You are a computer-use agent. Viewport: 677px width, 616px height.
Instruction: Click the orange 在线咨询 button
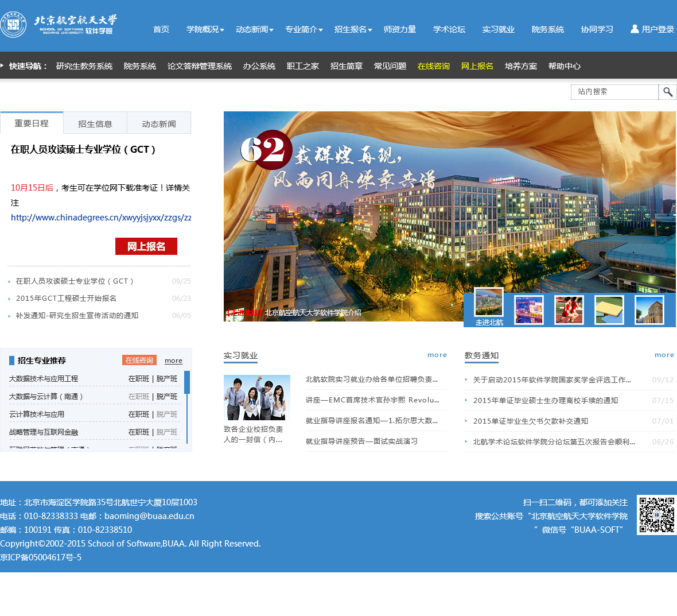tap(139, 361)
